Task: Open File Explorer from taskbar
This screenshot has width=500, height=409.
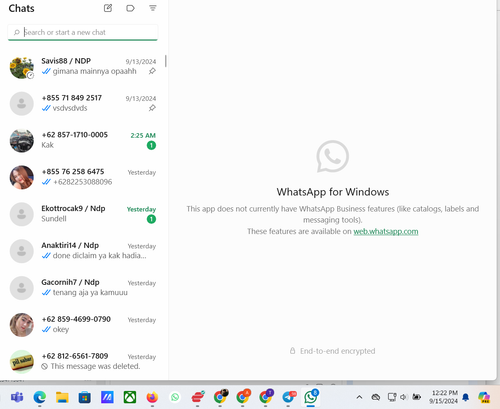Action: pyautogui.click(x=62, y=397)
